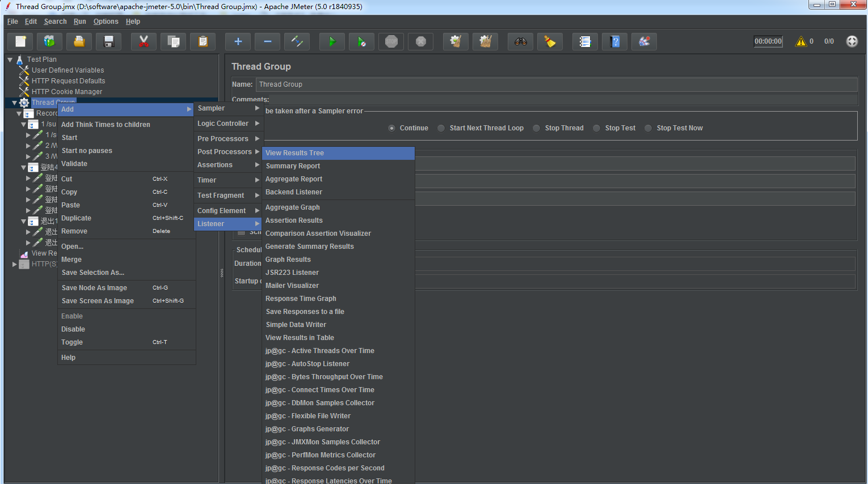Click the Thread Group gear icon
Screen dimensions: 868x484
tap(24, 103)
